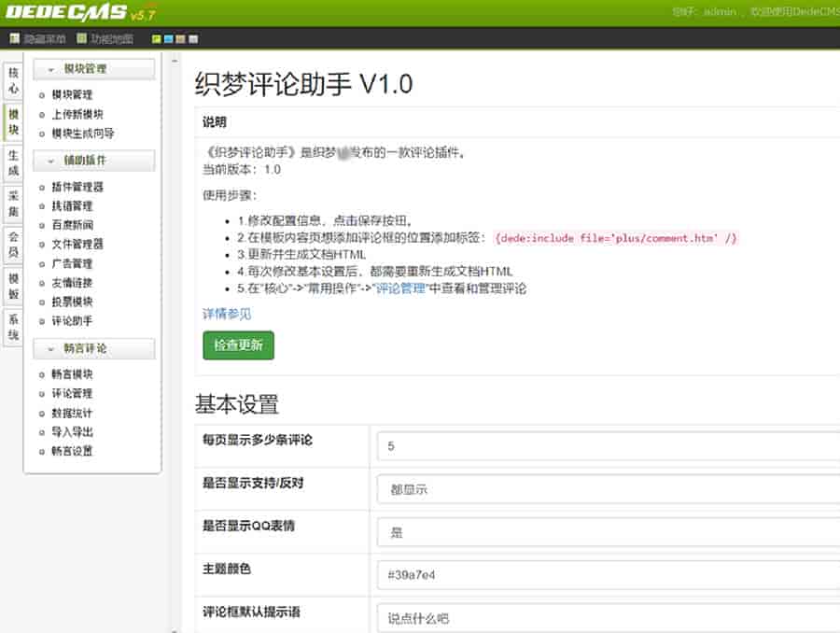Open the 详情参见 link
Screen dimensions: 840x633
[x=227, y=314]
